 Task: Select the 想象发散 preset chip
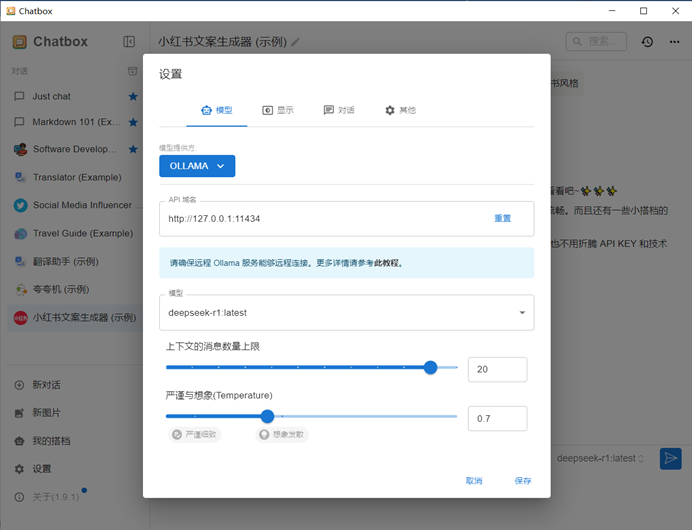point(282,435)
